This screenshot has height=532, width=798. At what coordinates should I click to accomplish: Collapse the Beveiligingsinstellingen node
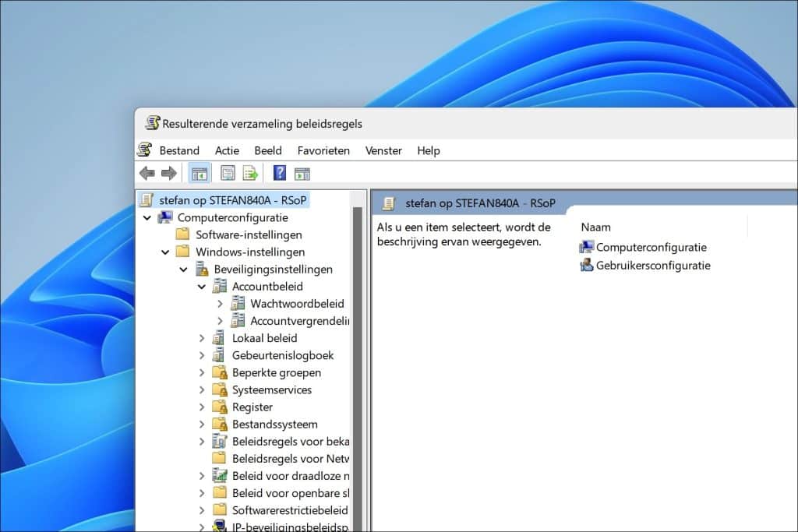(x=184, y=270)
